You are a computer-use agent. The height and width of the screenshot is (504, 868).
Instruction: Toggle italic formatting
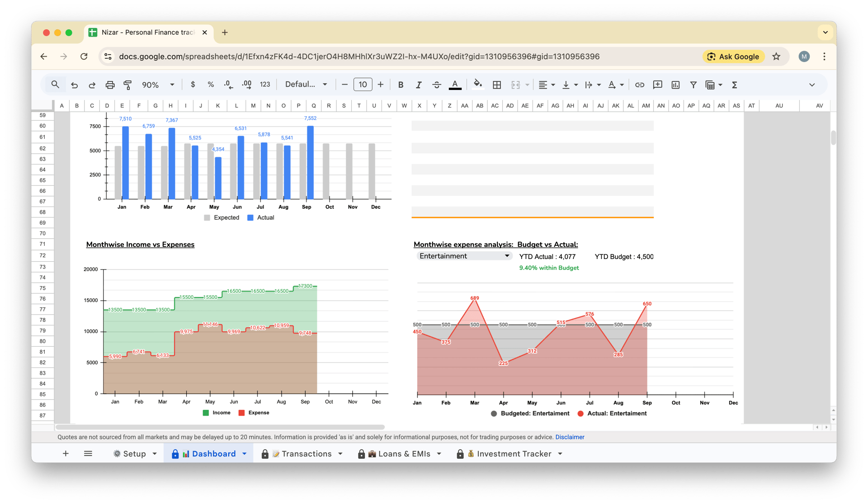[x=419, y=85]
